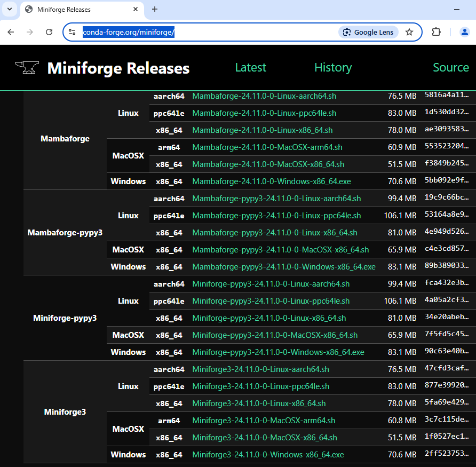Download Miniforge3-24.11.0-0-Linux-aarch64.sh
The height and width of the screenshot is (467, 476).
point(260,369)
